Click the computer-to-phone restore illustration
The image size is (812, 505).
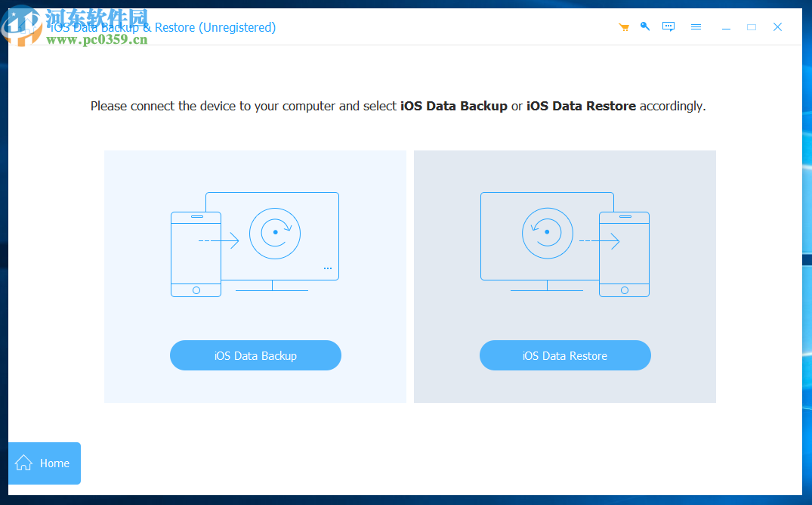tap(564, 242)
